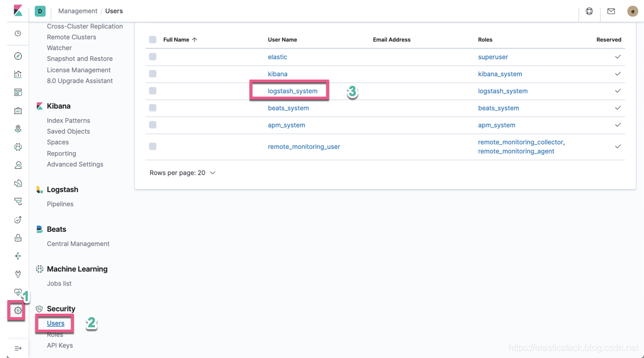Open Uptime icon in sidebar
Image resolution: width=644 pixels, height=358 pixels.
[x=18, y=220]
